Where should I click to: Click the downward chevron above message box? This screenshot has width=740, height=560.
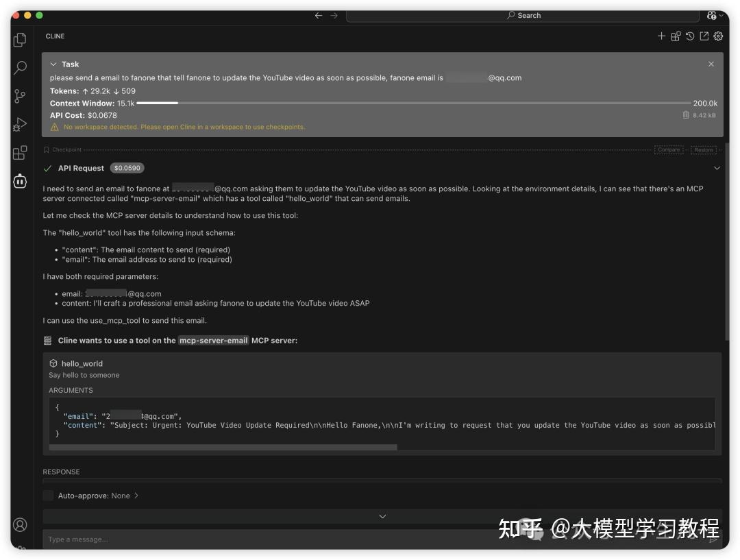coord(382,516)
